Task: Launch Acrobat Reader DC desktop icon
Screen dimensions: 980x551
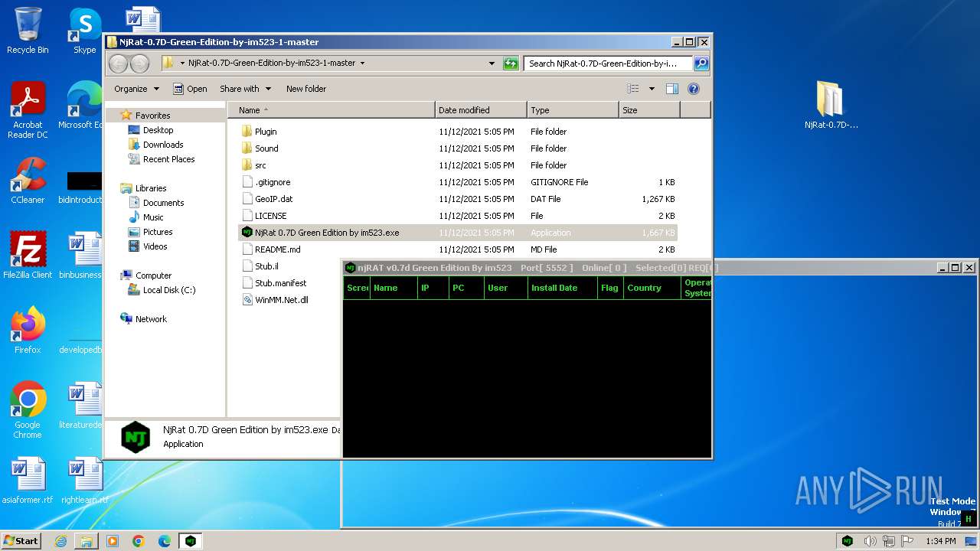Action: [x=28, y=110]
